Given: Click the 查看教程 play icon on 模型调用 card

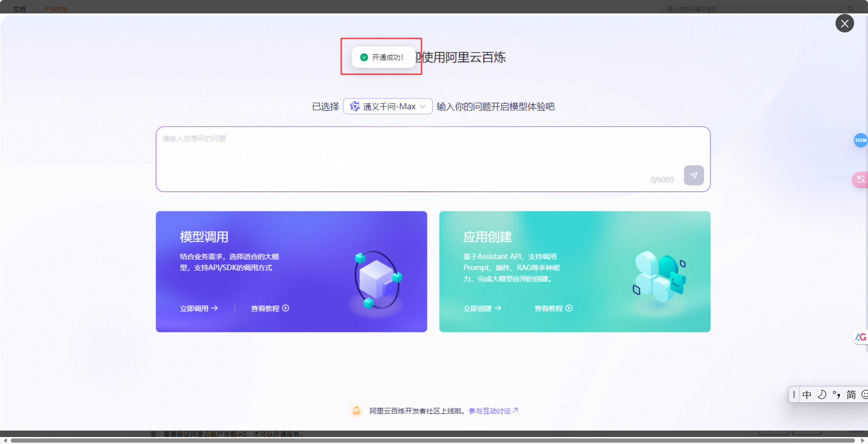Looking at the screenshot, I should coord(286,308).
